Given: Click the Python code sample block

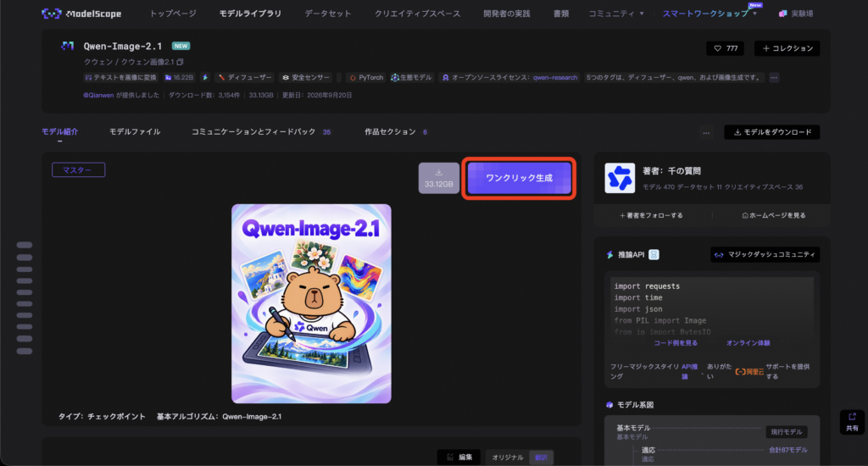Looking at the screenshot, I should (x=711, y=308).
